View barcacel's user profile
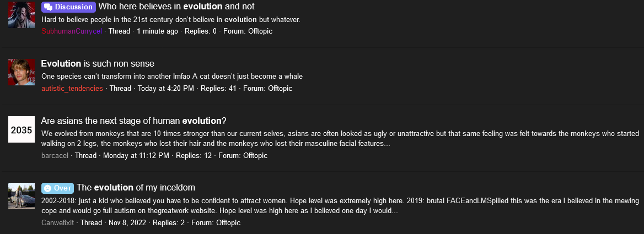644x234 pixels. 55,156
